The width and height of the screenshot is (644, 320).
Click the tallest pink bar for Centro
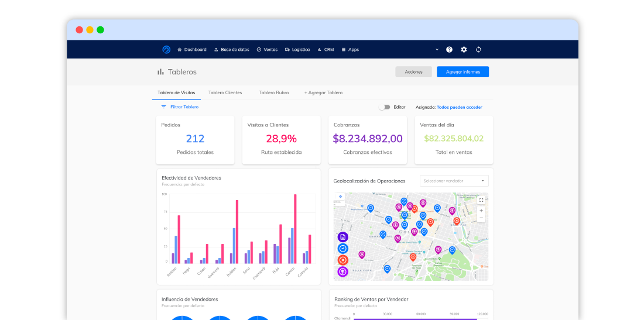295,229
